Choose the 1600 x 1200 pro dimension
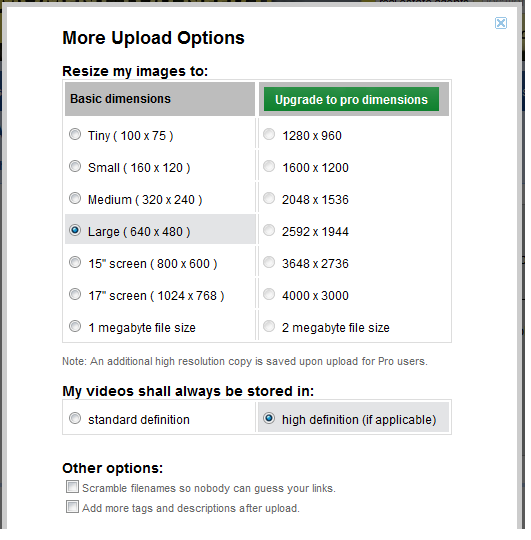 click(269, 166)
